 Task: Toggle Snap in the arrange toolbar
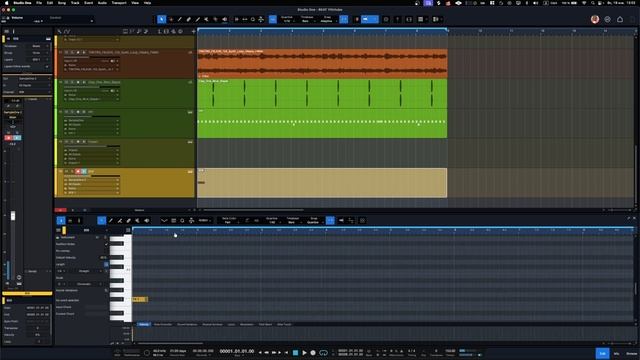pyautogui.click(x=344, y=19)
